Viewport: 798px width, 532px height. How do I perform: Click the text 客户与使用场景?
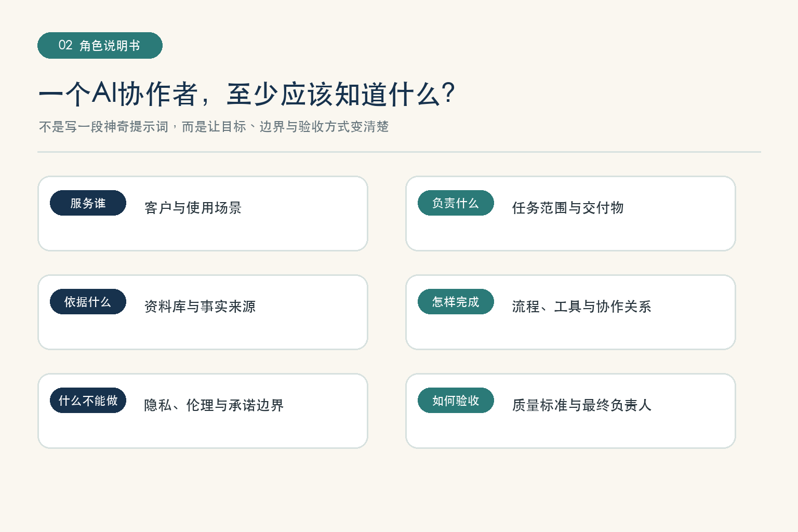193,208
